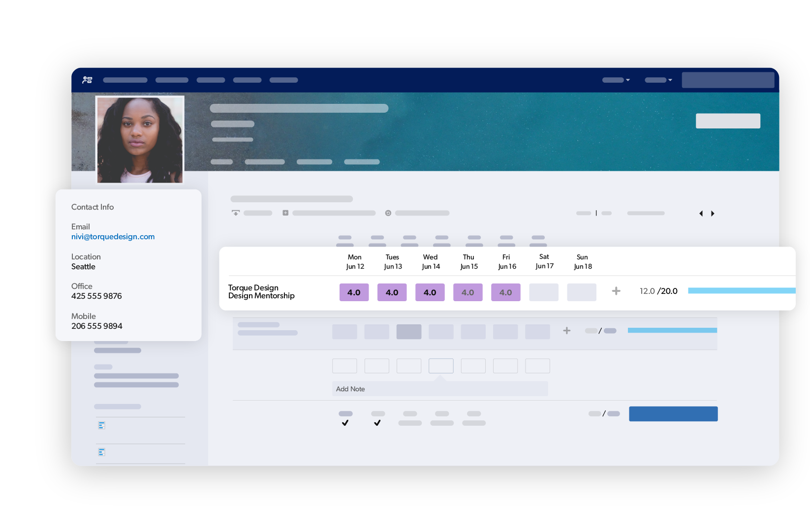Select the first navigation item in the top menu
The image size is (810, 532).
coord(125,80)
